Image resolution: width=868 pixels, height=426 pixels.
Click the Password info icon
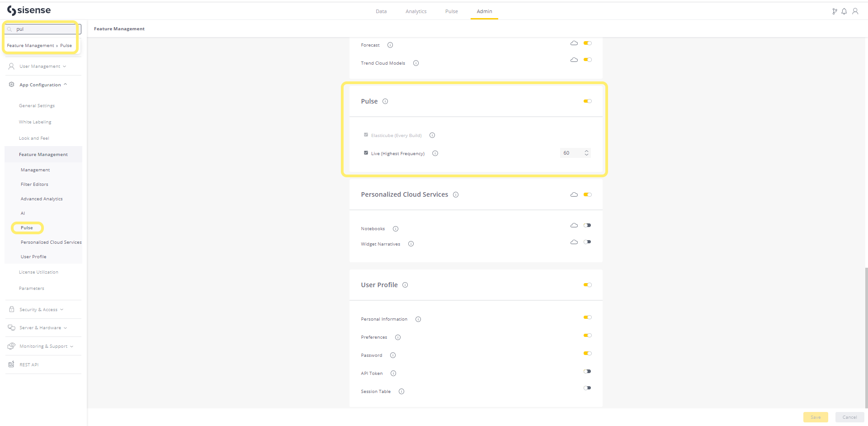[x=393, y=355]
